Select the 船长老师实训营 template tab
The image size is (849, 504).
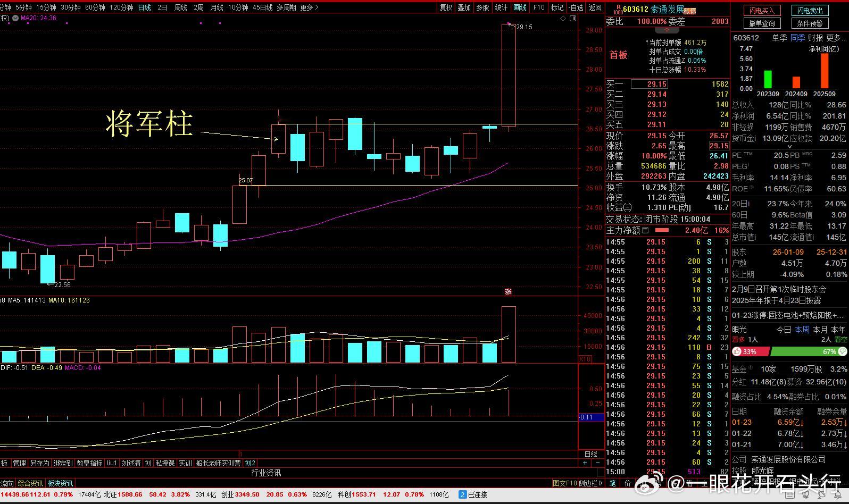218,463
